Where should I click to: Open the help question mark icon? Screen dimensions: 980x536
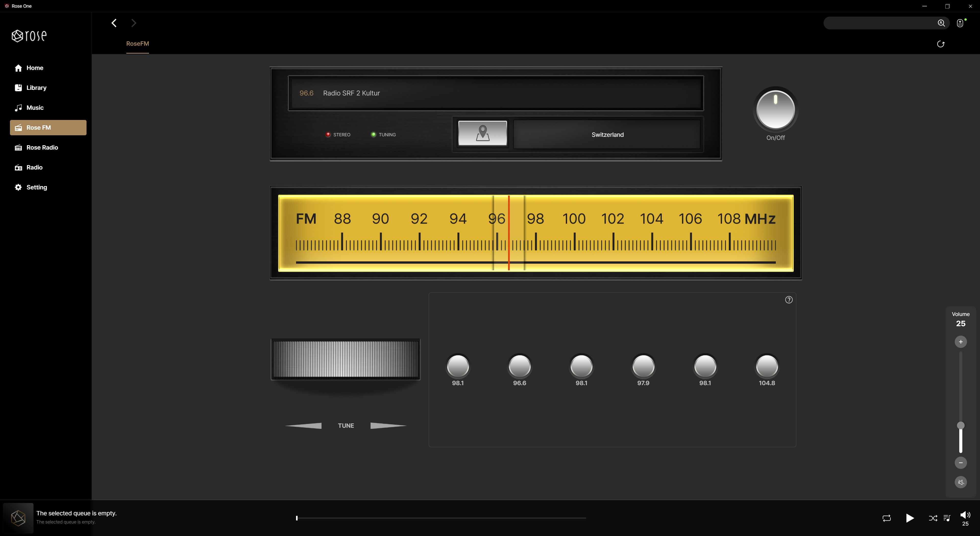point(789,300)
